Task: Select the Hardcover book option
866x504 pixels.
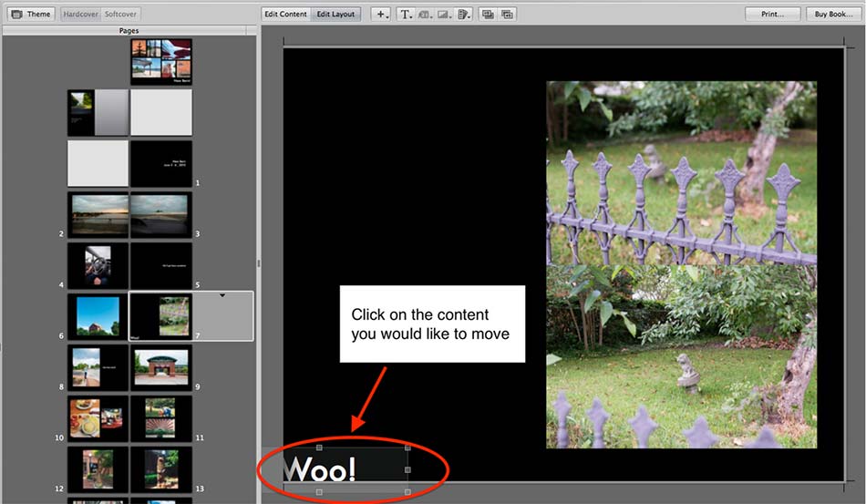Action: [x=80, y=15]
